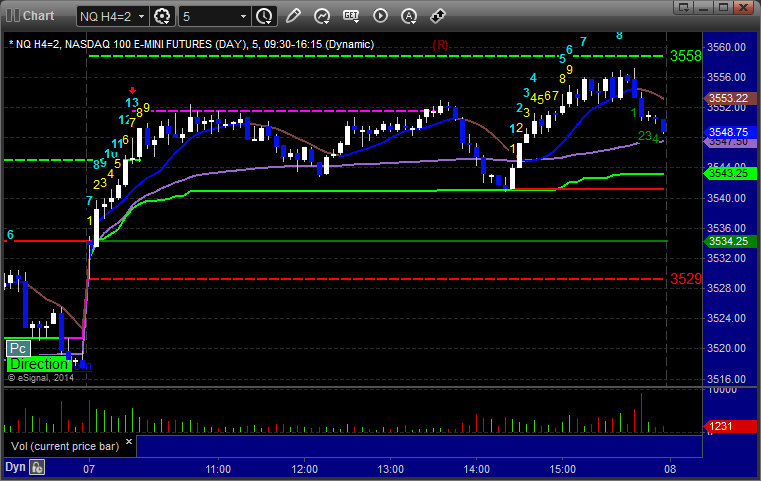The height and width of the screenshot is (481, 761).
Task: Click the detach window button in title bar
Action: [684, 7]
